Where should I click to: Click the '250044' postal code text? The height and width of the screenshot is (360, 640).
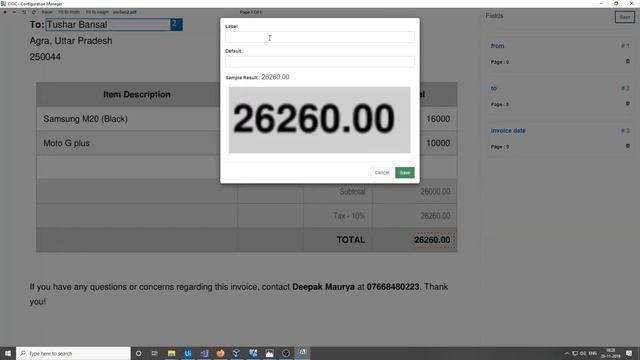point(45,57)
